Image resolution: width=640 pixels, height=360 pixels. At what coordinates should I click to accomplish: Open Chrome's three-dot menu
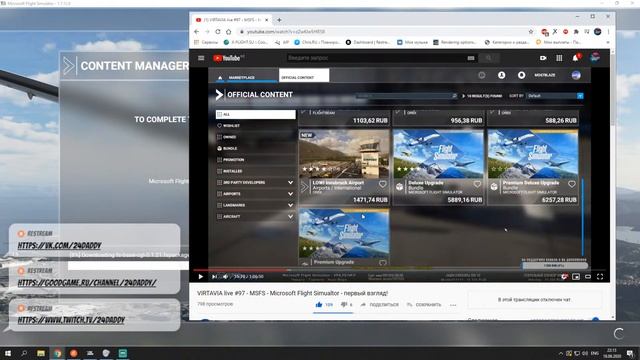click(608, 31)
